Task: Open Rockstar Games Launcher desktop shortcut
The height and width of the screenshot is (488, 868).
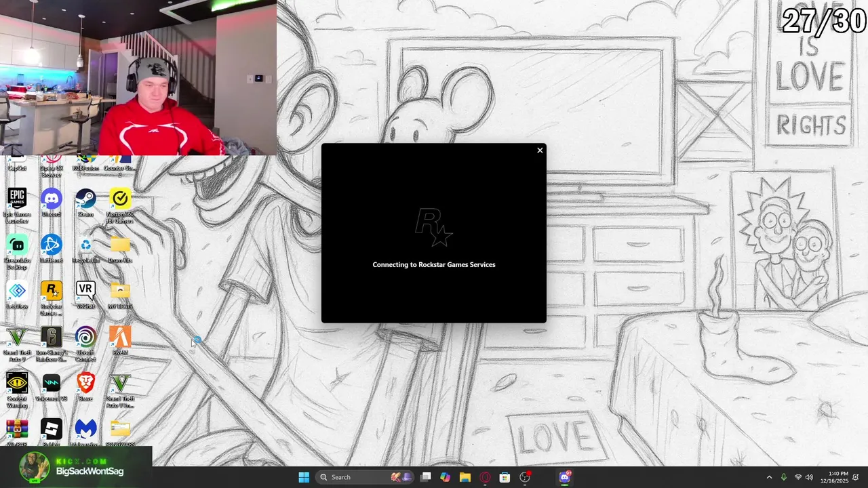Action: (52, 298)
